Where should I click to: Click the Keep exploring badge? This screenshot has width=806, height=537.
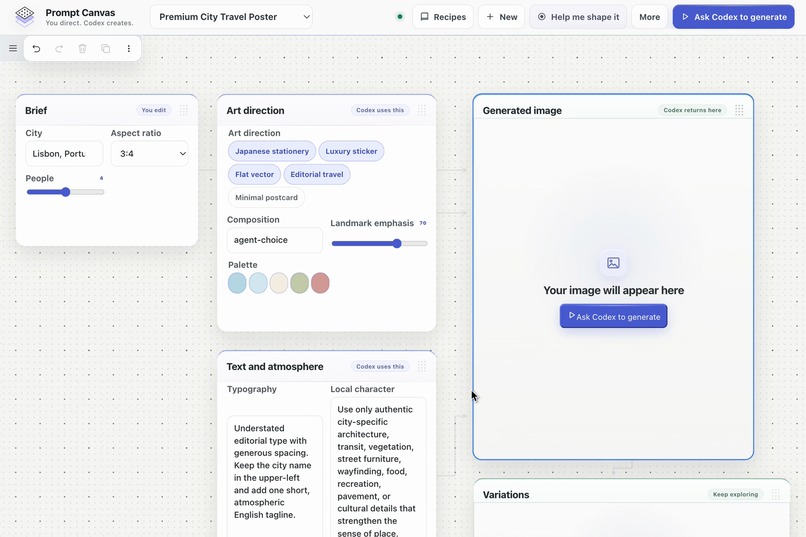735,494
